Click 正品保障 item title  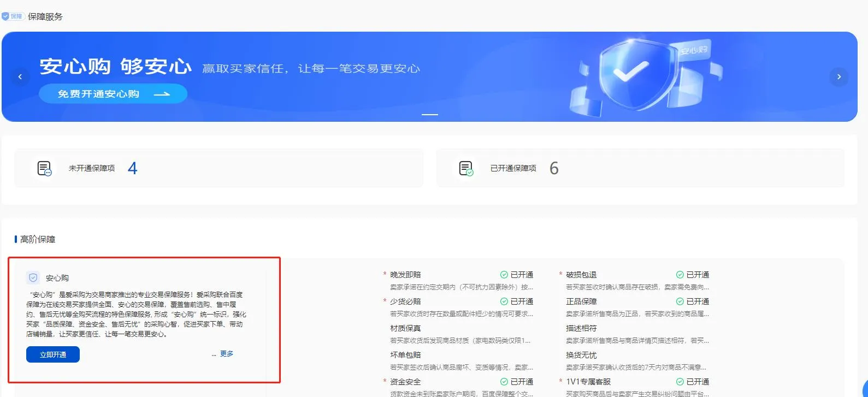coord(581,301)
